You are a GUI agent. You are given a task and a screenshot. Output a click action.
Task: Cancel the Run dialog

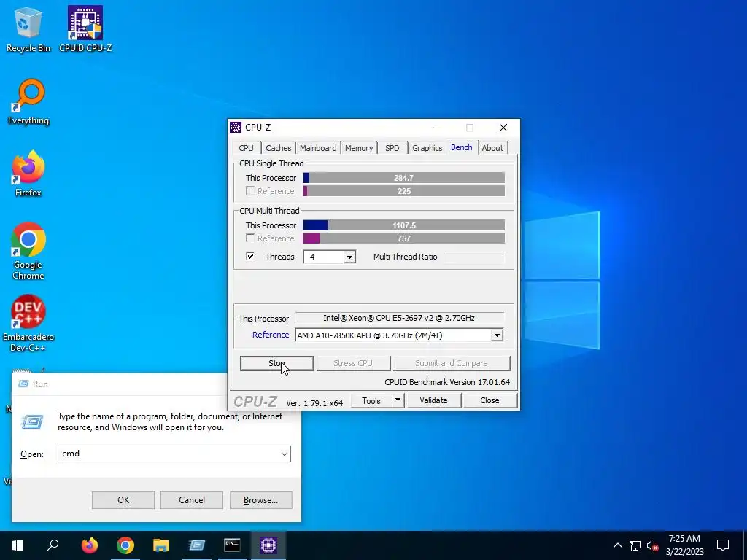click(x=192, y=500)
